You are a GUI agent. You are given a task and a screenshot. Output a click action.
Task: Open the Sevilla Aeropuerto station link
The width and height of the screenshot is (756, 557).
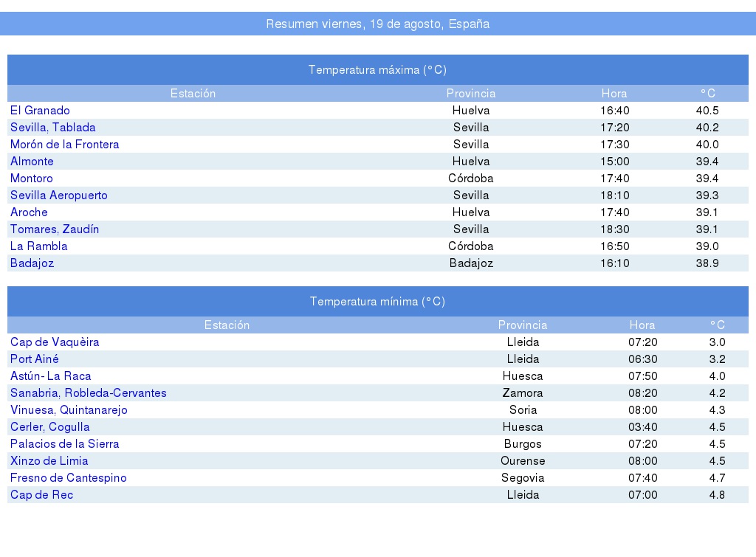(59, 196)
